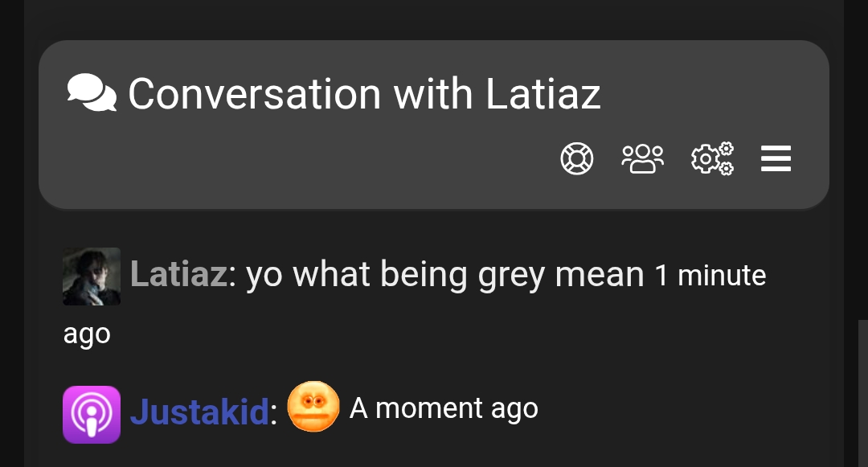Viewport: 868px width, 467px height.
Task: Open conversation settings gears icon
Action: (712, 159)
